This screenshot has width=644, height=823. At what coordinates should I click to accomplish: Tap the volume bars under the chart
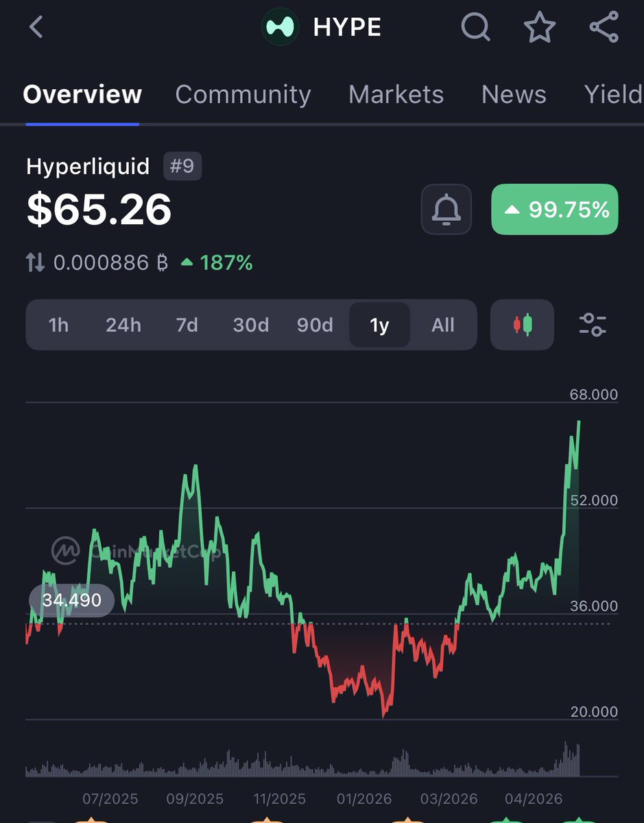tap(302, 760)
